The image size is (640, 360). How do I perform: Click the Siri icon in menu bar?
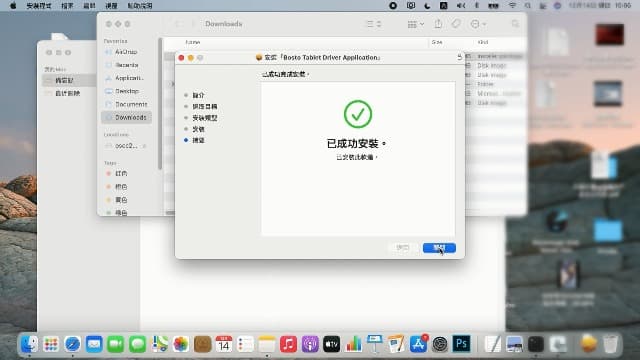pos(558,6)
